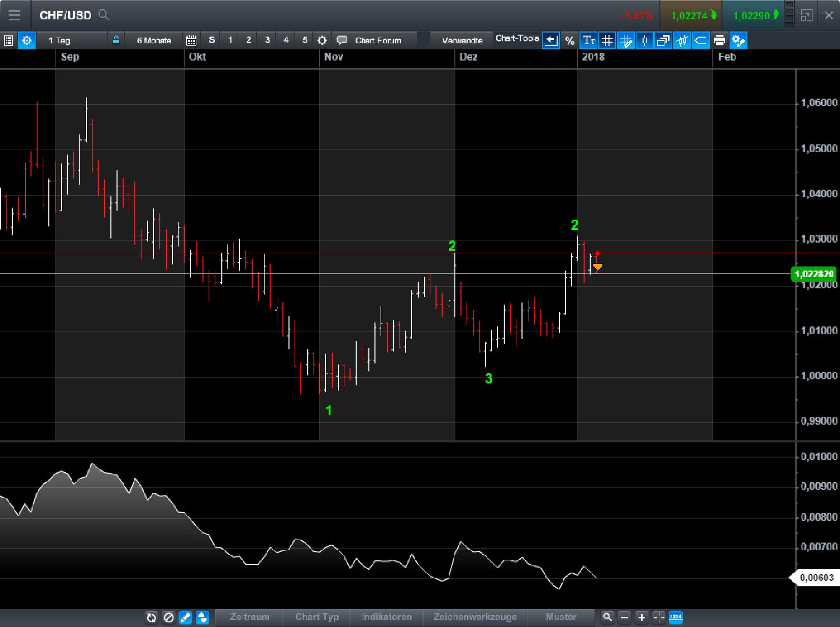The height and width of the screenshot is (627, 840).
Task: Toggle the lock beside 1 Tag
Action: click(x=116, y=40)
